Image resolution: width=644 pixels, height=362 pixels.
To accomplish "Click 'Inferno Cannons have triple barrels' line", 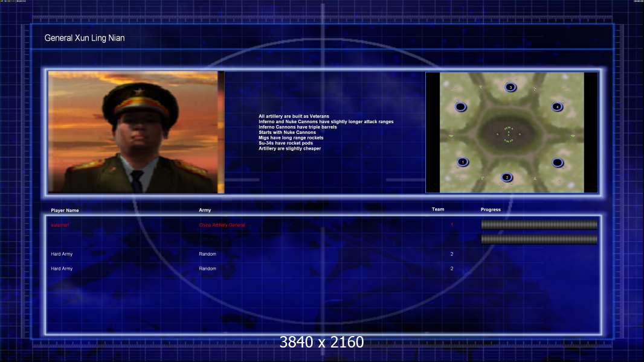I will pos(298,127).
